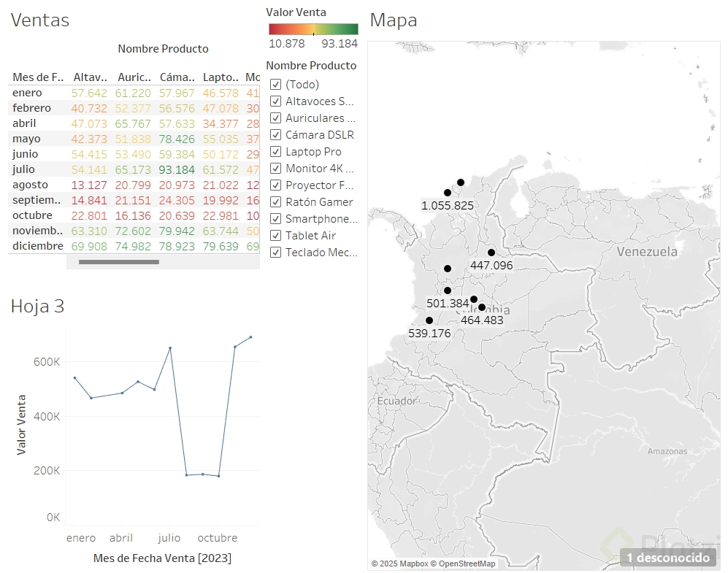Click the julio label on chart axis
Image resolution: width=728 pixels, height=573 pixels.
click(x=169, y=538)
